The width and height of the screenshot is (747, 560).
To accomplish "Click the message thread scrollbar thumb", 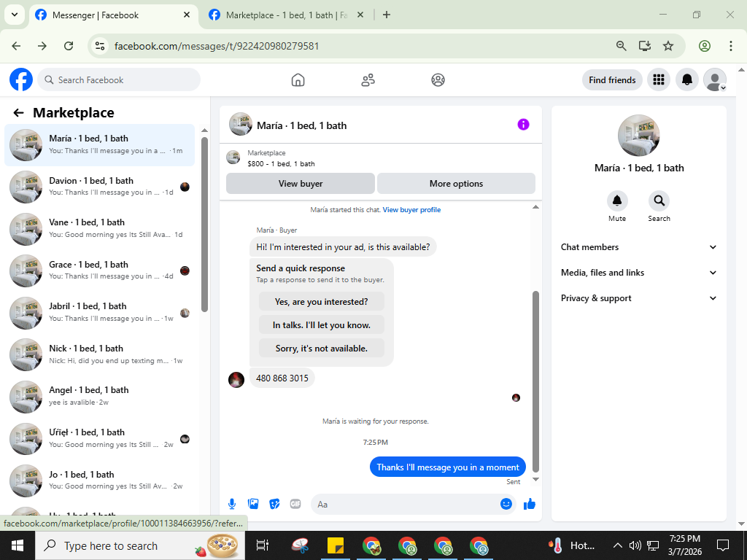I will 535,381.
